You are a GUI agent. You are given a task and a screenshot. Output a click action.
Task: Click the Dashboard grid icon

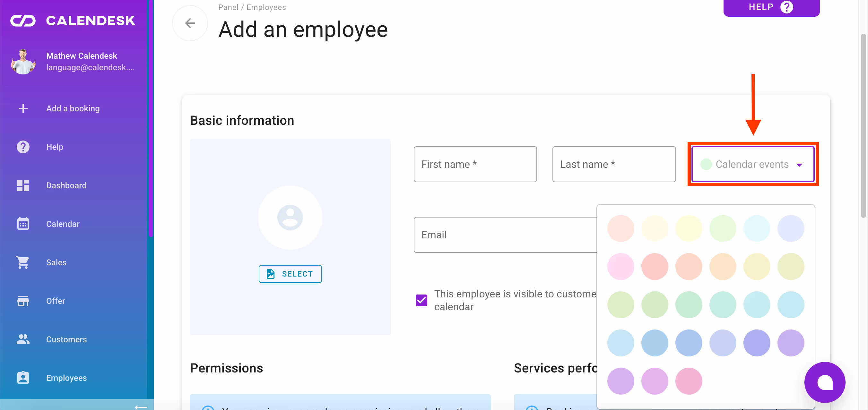click(23, 185)
